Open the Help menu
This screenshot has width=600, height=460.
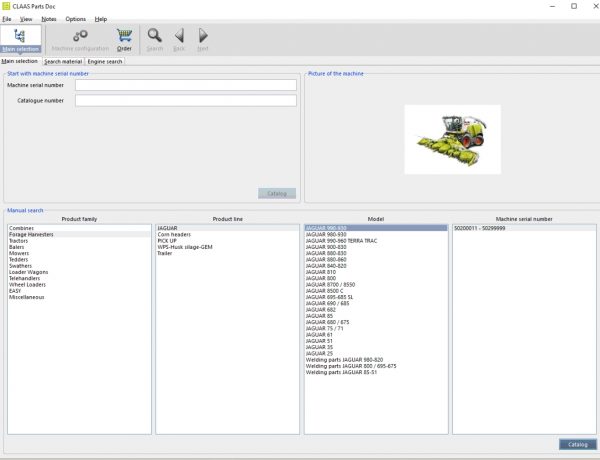(101, 19)
